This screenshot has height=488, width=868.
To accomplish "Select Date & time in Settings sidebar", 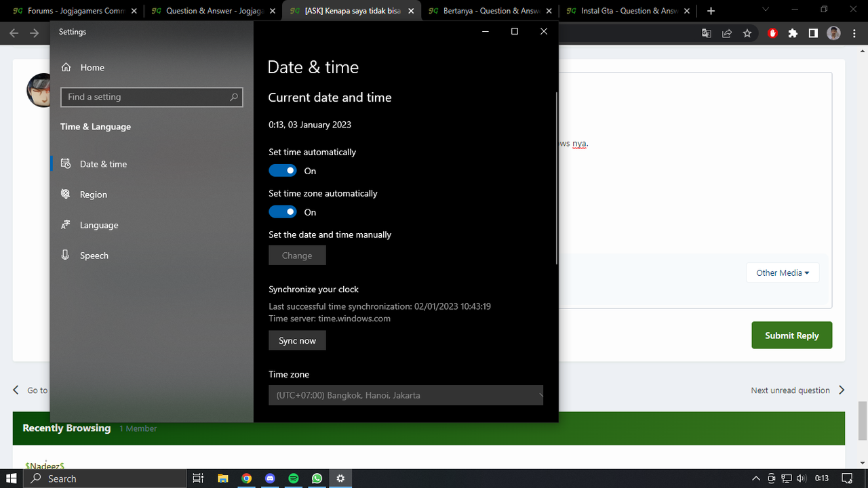I will 152,164.
